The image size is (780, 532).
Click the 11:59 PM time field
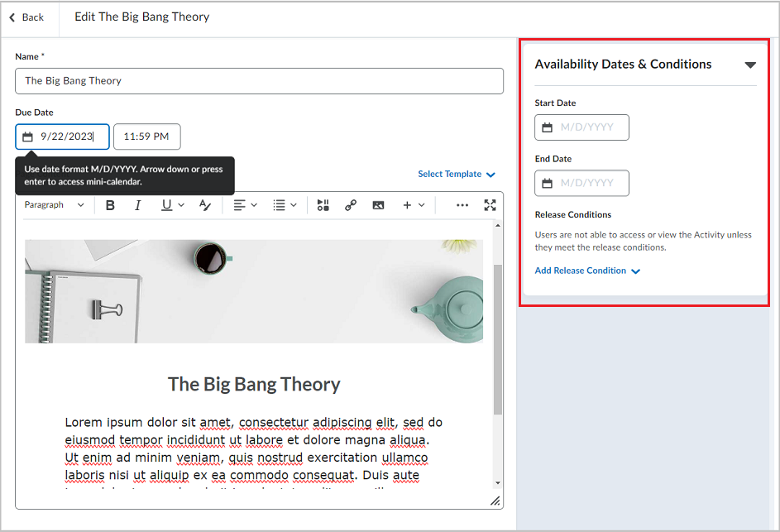146,137
